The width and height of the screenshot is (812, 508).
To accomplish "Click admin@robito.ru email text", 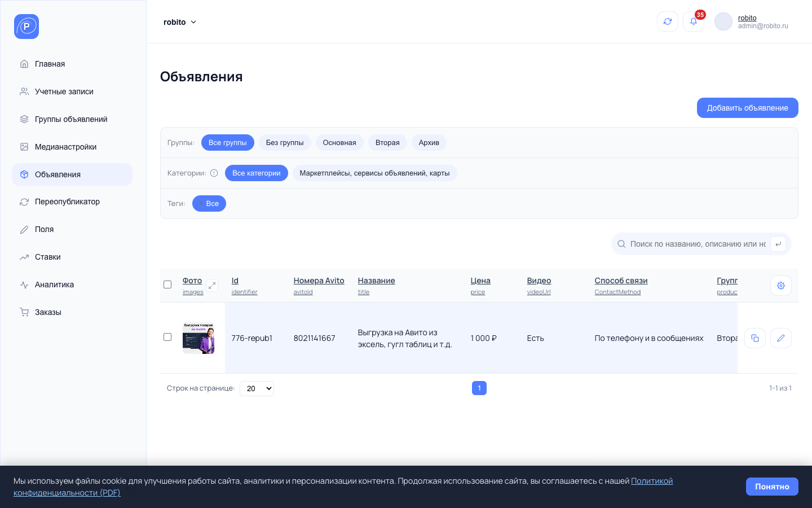I will coord(763,26).
